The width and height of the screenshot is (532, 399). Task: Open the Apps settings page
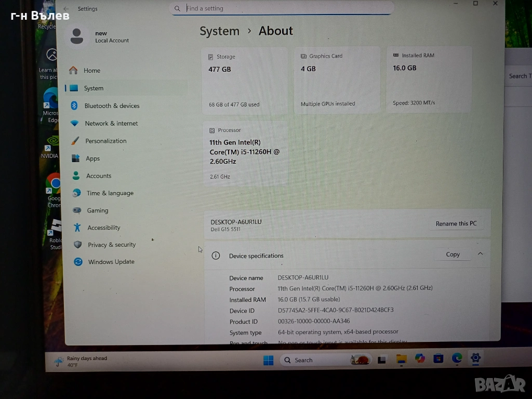click(92, 158)
